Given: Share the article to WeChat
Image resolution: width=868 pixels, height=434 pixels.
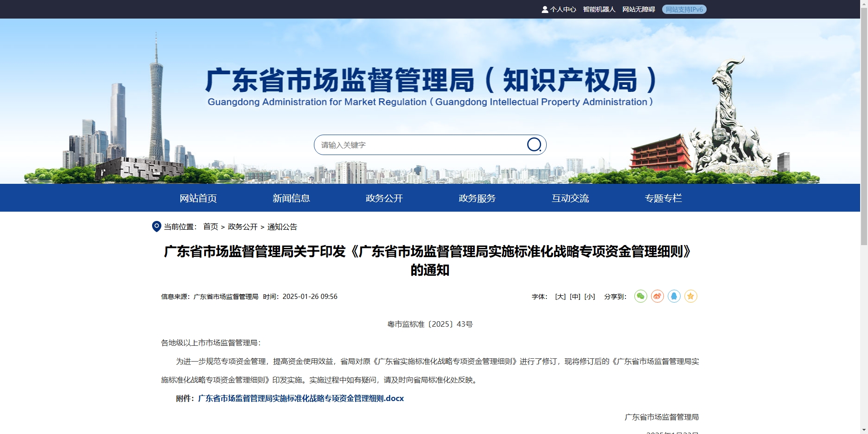Looking at the screenshot, I should point(640,296).
